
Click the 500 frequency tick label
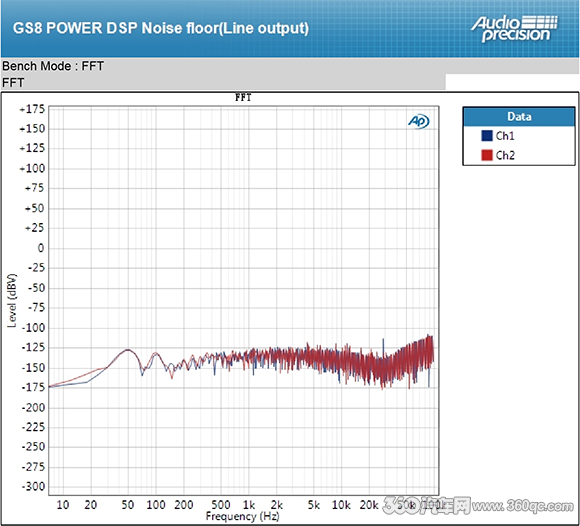(221, 505)
